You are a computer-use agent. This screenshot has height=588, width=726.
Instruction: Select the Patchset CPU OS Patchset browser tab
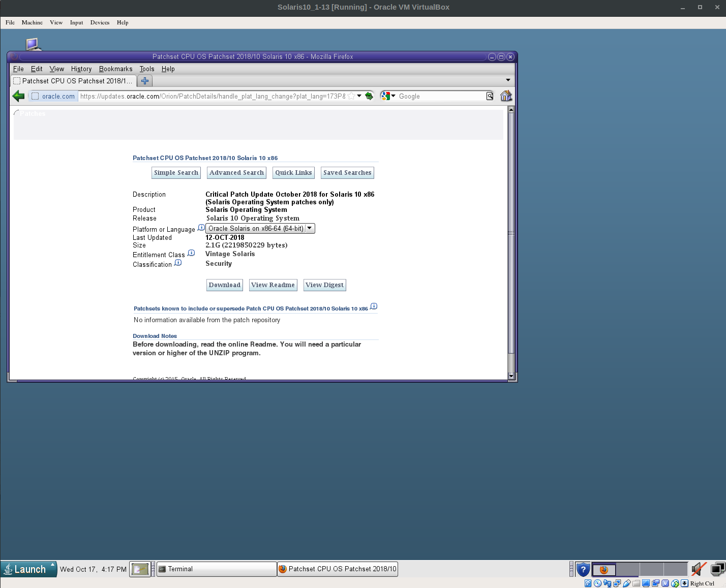point(73,81)
